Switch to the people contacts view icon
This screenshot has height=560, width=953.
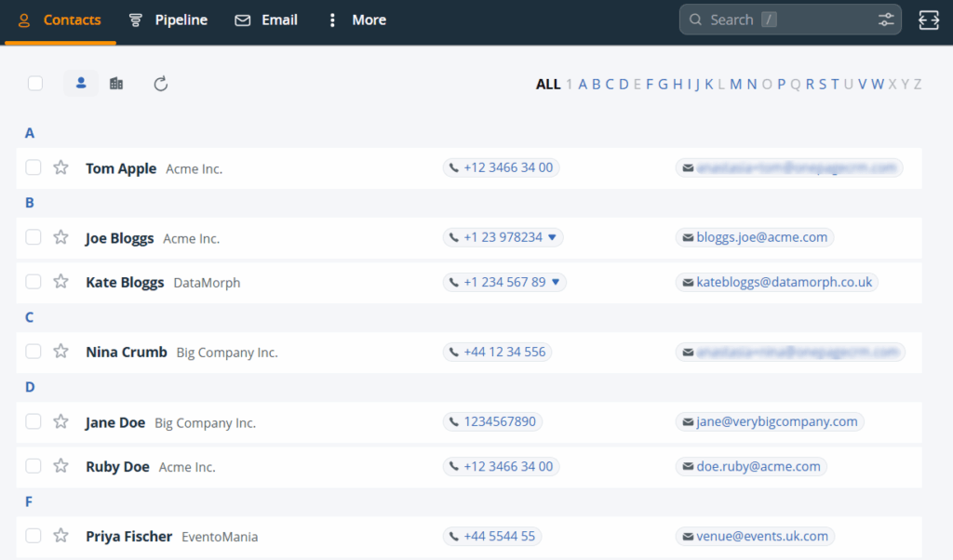tap(81, 84)
